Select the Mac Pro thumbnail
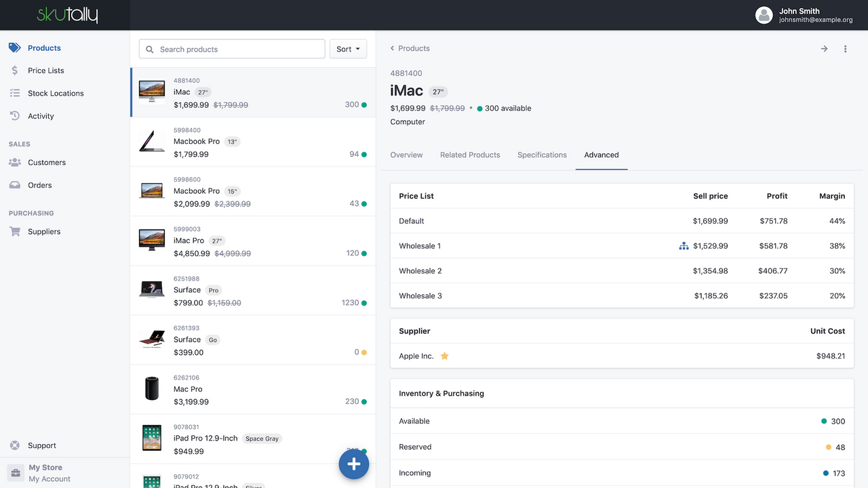 coord(152,388)
